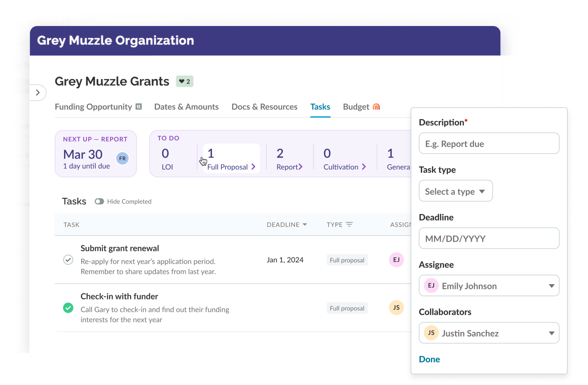
Task: Click the Grey Muzzle Grants heading
Action: (112, 81)
